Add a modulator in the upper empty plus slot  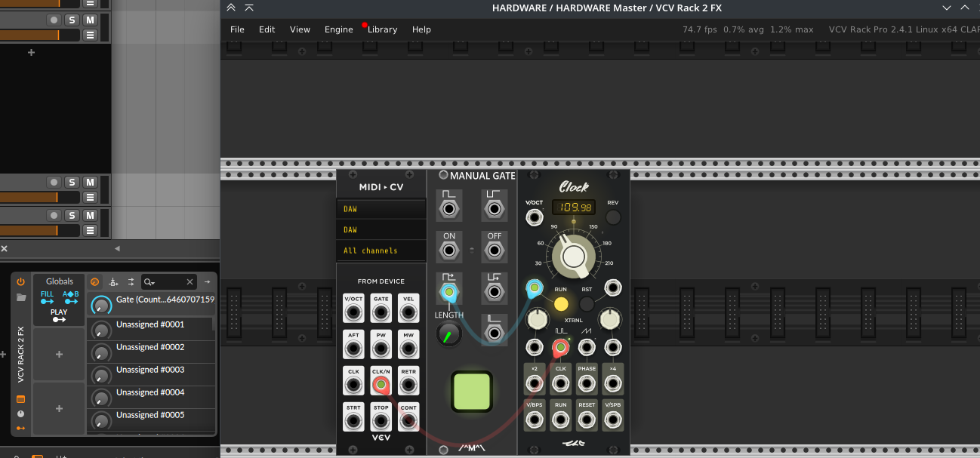59,354
